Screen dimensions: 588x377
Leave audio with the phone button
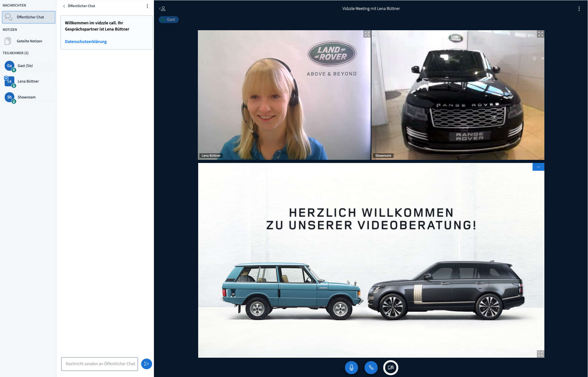[371, 368]
